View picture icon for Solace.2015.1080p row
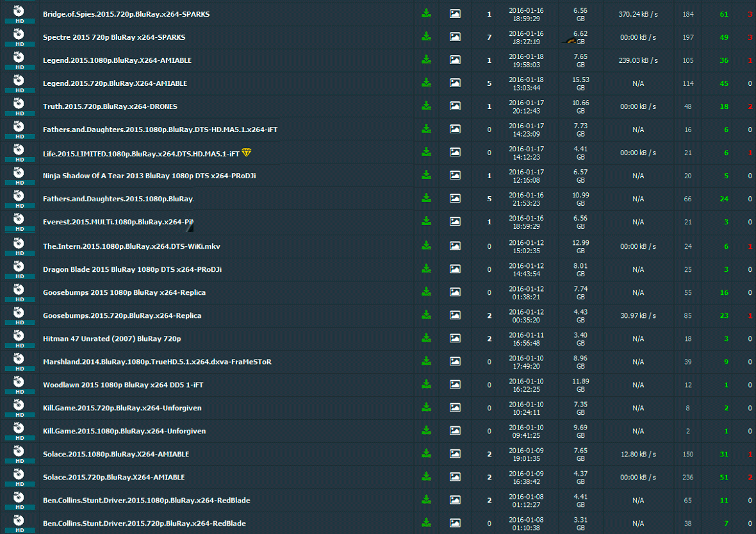Viewport: 756px width, 534px height. [x=455, y=454]
